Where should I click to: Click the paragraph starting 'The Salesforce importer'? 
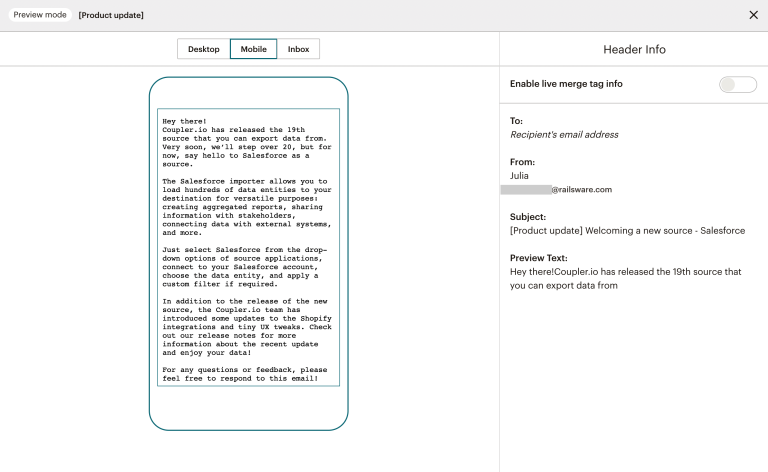coord(246,206)
